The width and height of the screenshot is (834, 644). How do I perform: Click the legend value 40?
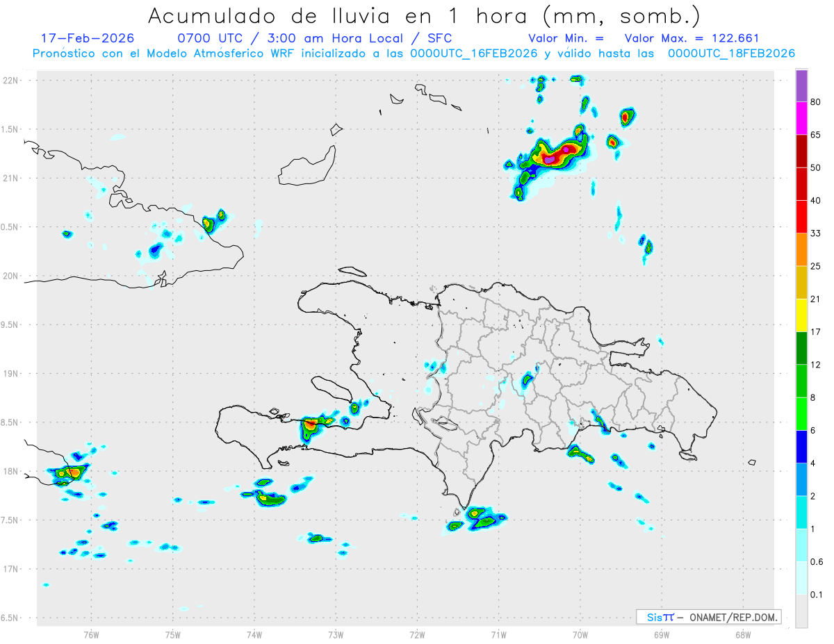tap(816, 200)
